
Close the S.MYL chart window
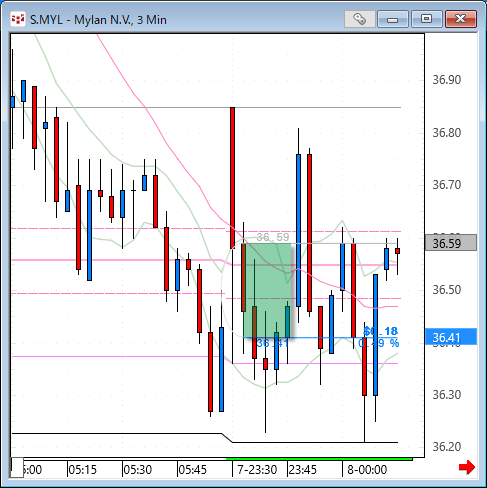click(x=461, y=19)
